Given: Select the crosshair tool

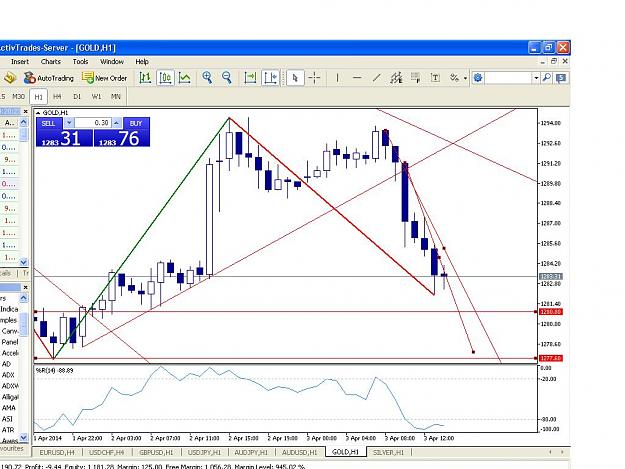Looking at the screenshot, I should (x=314, y=78).
